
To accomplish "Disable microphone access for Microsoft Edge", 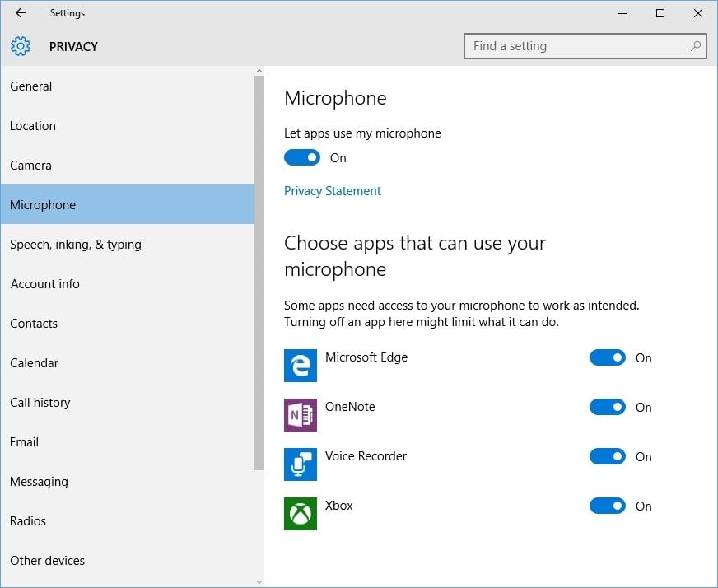I will pyautogui.click(x=608, y=357).
